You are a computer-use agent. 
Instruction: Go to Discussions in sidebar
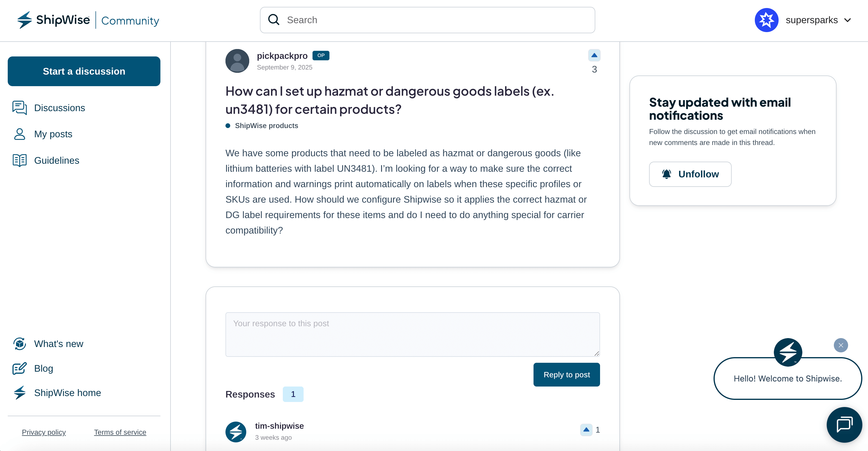(59, 108)
